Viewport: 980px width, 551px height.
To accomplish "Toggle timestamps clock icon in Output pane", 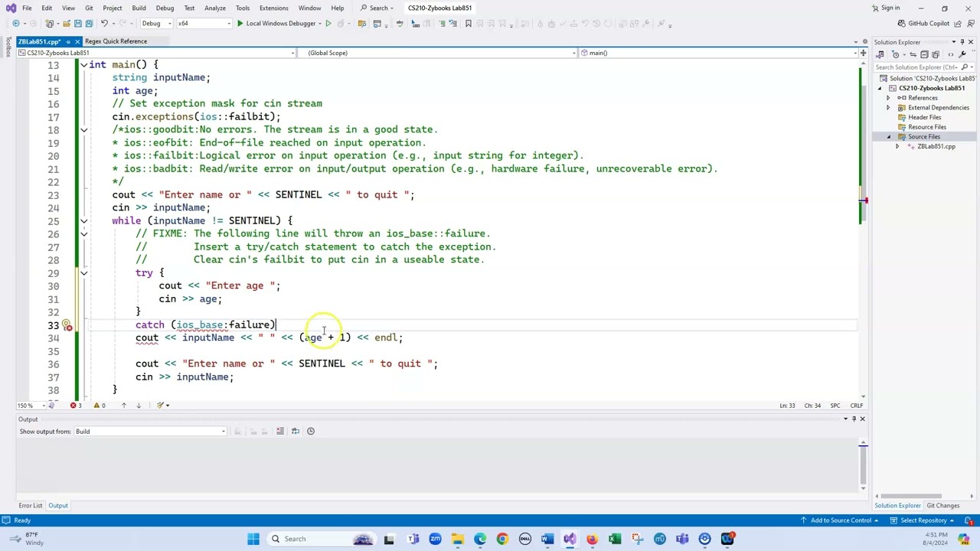I will [x=311, y=432].
